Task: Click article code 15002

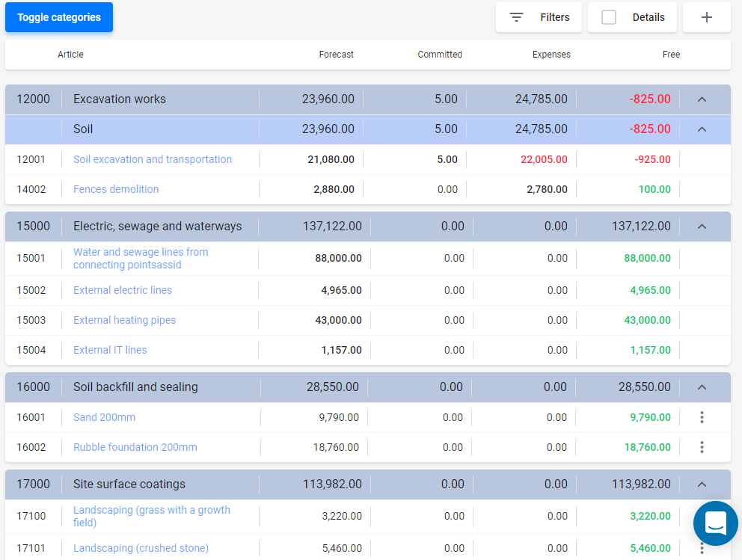Action: [x=31, y=290]
